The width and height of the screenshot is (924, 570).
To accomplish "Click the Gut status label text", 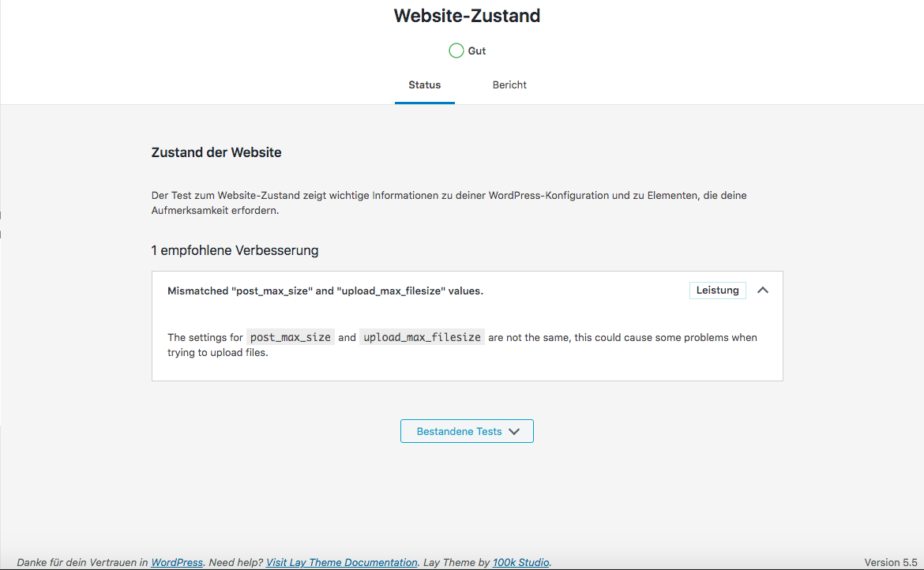I will (477, 51).
